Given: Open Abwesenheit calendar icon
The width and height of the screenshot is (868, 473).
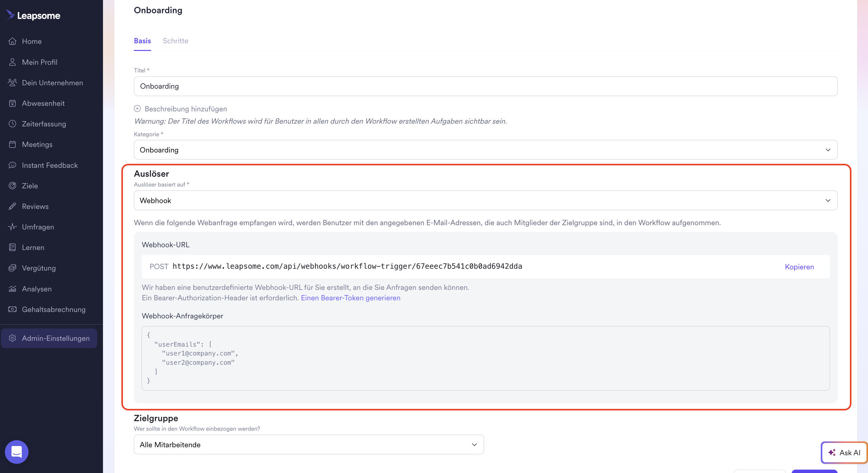Looking at the screenshot, I should click(13, 103).
